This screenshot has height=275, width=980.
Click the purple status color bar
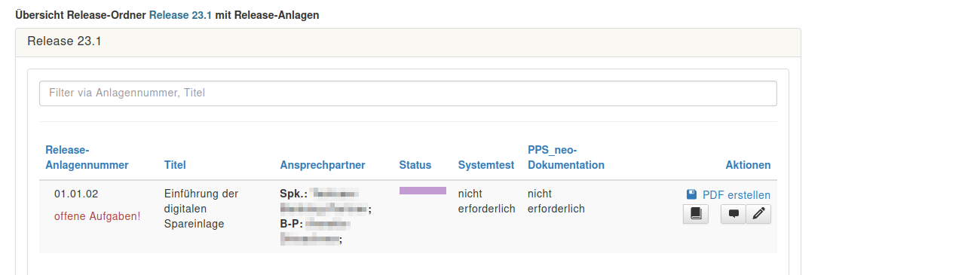[x=423, y=191]
